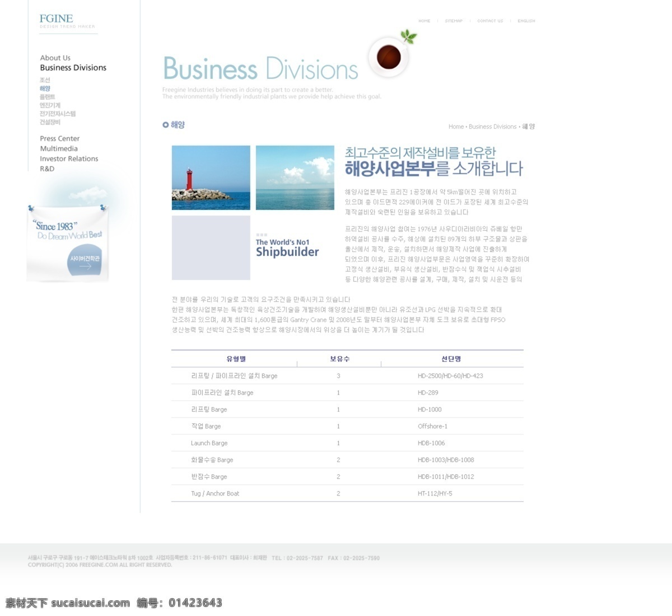Viewport: 672px width, 616px height.
Task: Click the Since 1983 banner text
Action: (x=55, y=226)
